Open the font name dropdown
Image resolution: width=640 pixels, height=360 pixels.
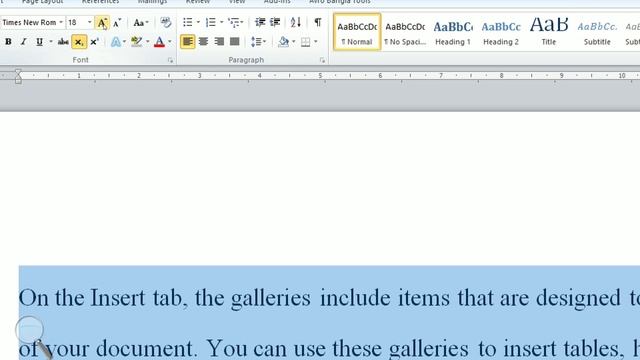[x=61, y=22]
